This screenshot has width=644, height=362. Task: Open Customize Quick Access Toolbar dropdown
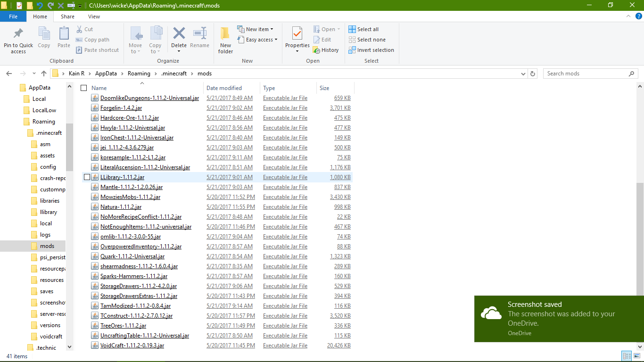[x=80, y=6]
